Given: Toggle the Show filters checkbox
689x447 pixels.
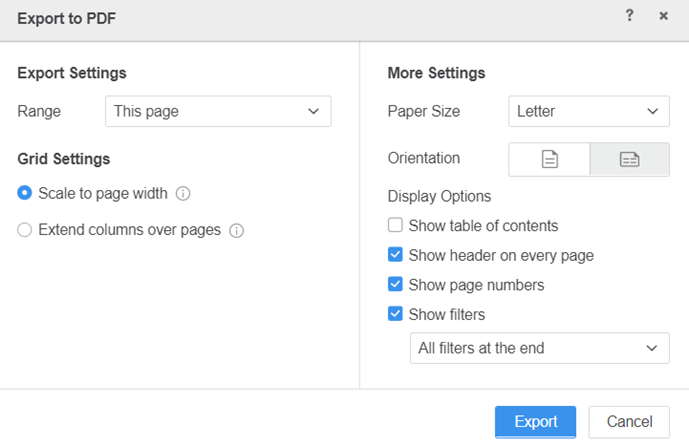Looking at the screenshot, I should click(x=396, y=314).
